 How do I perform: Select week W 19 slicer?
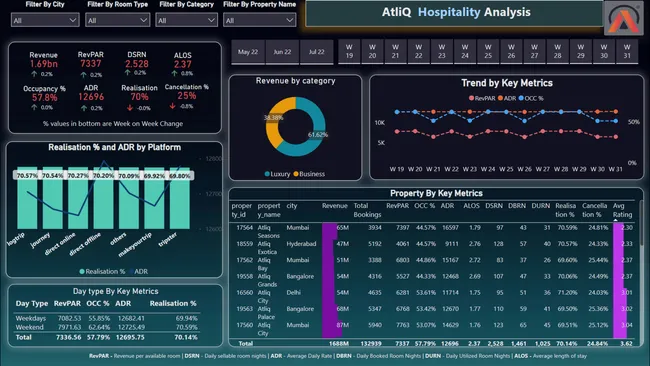coord(349,51)
